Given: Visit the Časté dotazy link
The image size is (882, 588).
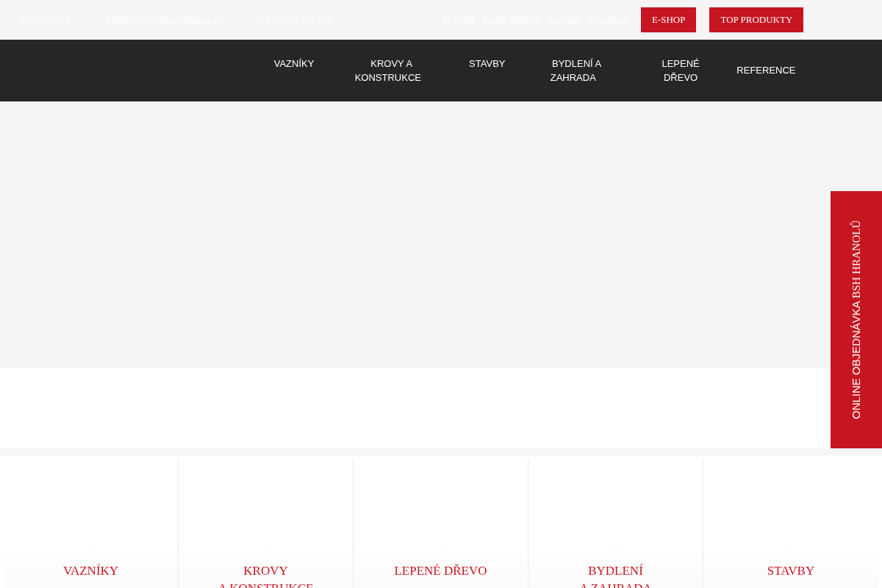Looking at the screenshot, I should click(x=511, y=20).
